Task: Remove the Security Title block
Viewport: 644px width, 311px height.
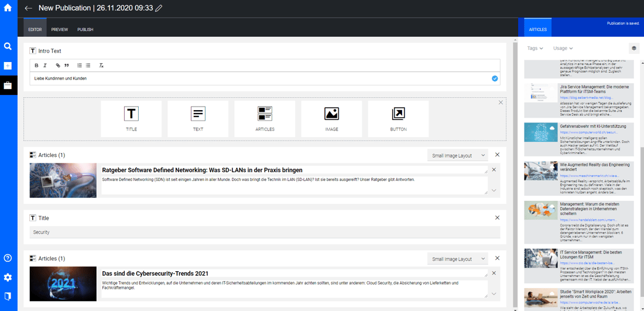Action: pyautogui.click(x=498, y=218)
